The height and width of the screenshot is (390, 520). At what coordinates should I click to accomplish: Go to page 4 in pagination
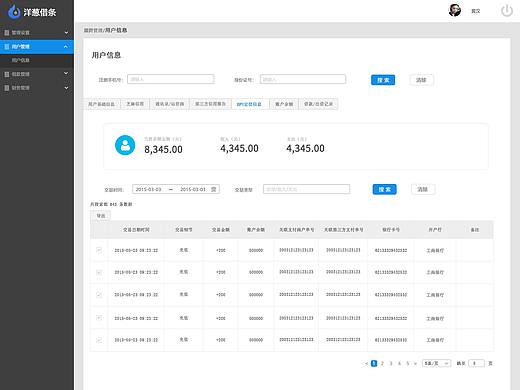[x=399, y=363]
